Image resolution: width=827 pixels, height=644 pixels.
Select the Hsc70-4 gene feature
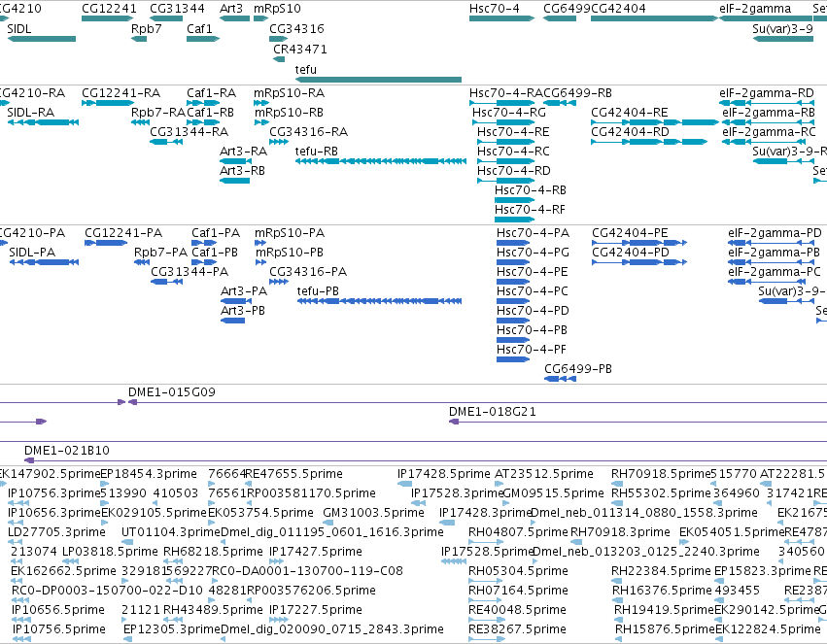501,18
